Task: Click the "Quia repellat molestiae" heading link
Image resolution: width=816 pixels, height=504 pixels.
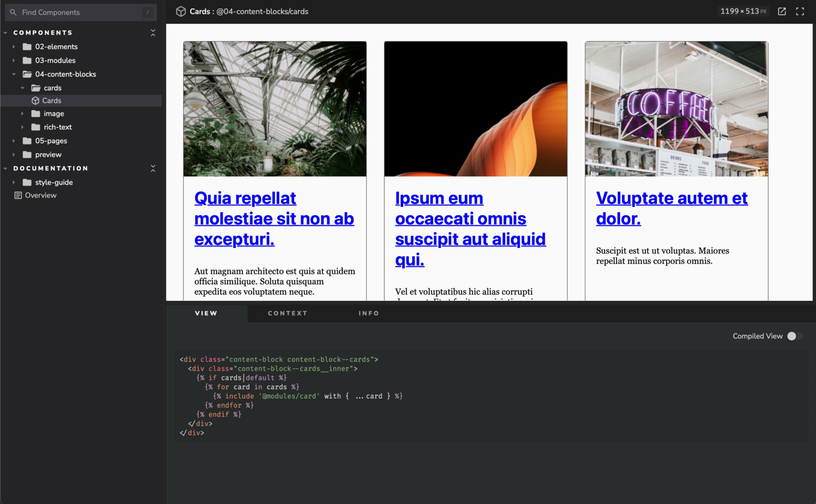Action: (x=274, y=218)
